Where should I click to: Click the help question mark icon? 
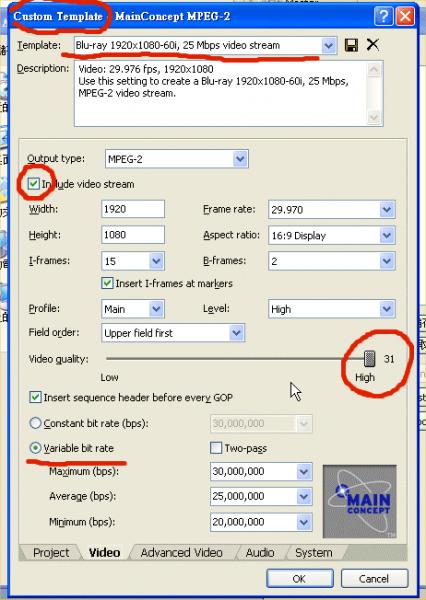[384, 16]
